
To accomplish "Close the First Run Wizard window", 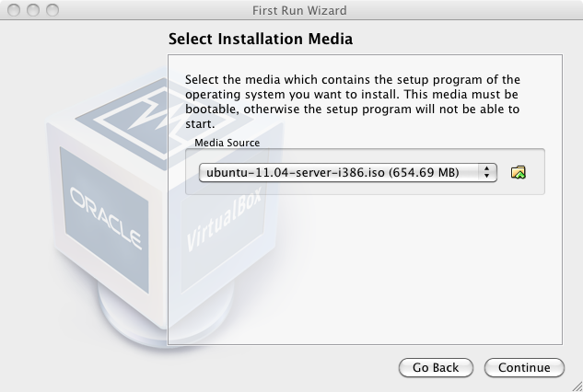I will (14, 10).
